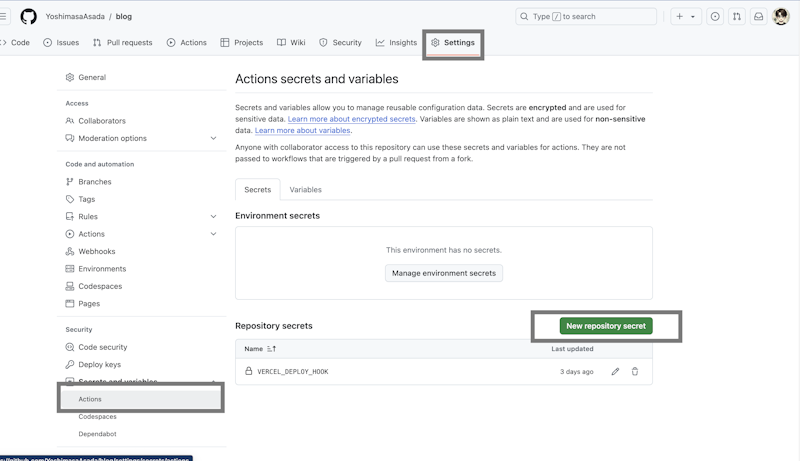Click the search input field
The width and height of the screenshot is (800, 461).
[x=586, y=16]
